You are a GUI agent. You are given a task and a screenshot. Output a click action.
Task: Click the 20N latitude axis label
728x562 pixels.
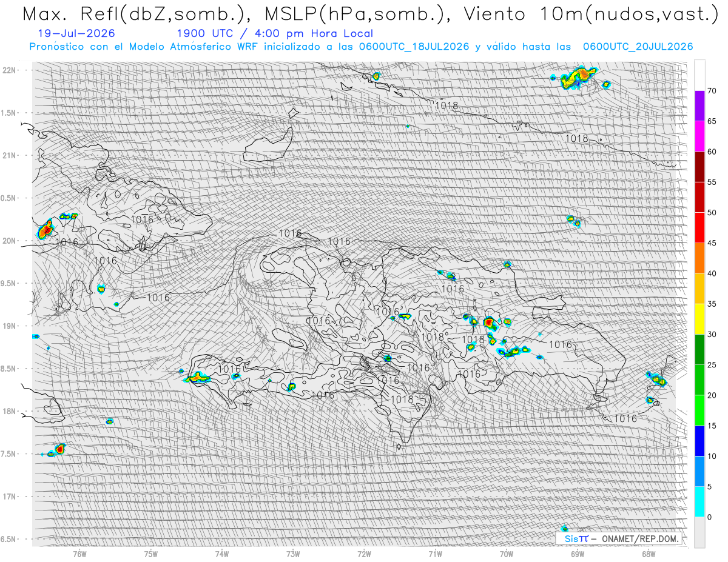[x=8, y=241]
